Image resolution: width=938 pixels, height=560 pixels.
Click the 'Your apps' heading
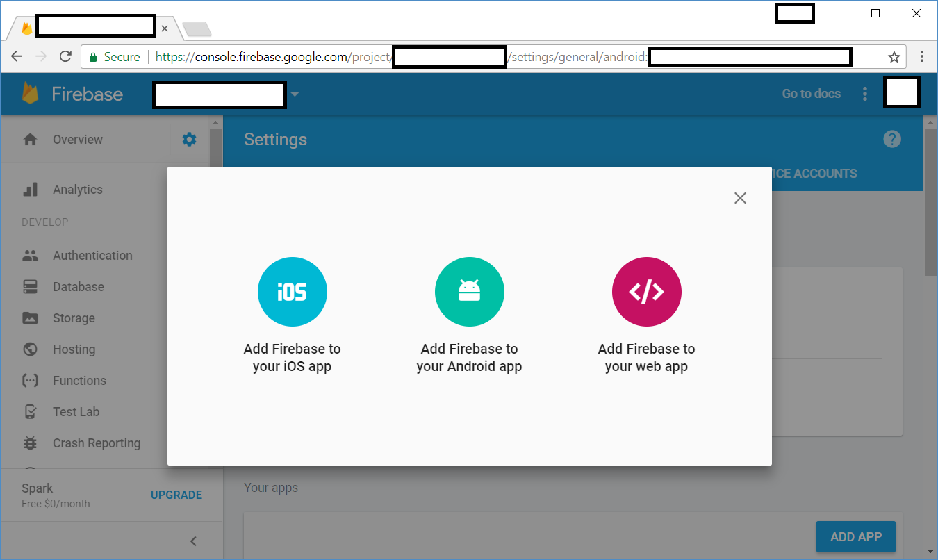click(271, 488)
